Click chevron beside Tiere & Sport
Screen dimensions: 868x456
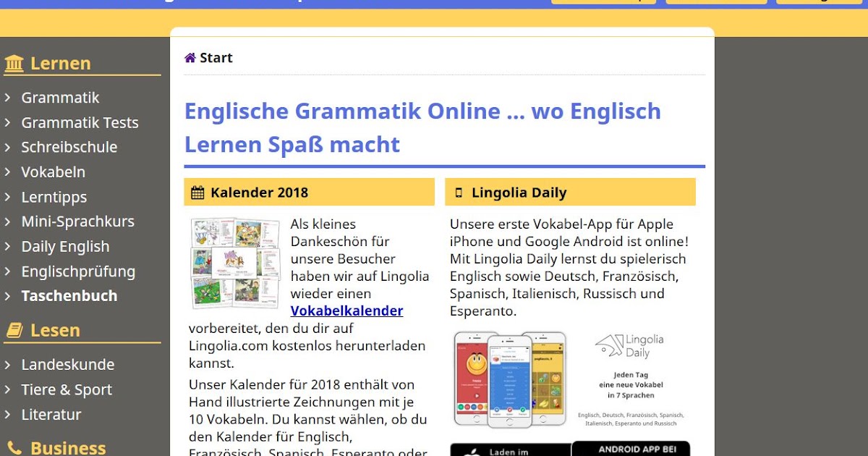tap(7, 390)
